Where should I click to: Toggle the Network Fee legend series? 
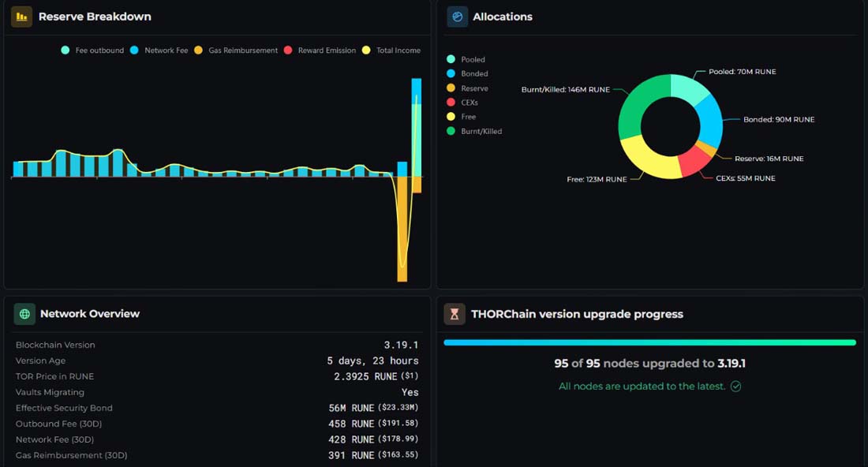tap(159, 50)
